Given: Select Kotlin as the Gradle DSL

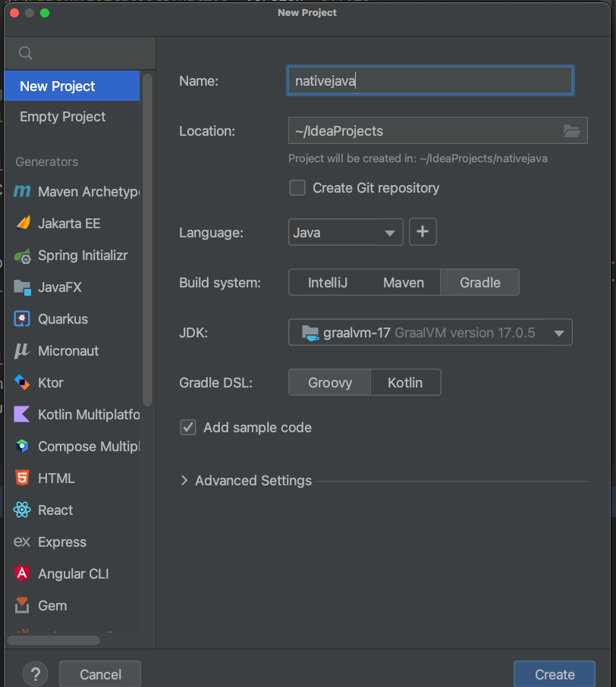Looking at the screenshot, I should coord(406,382).
